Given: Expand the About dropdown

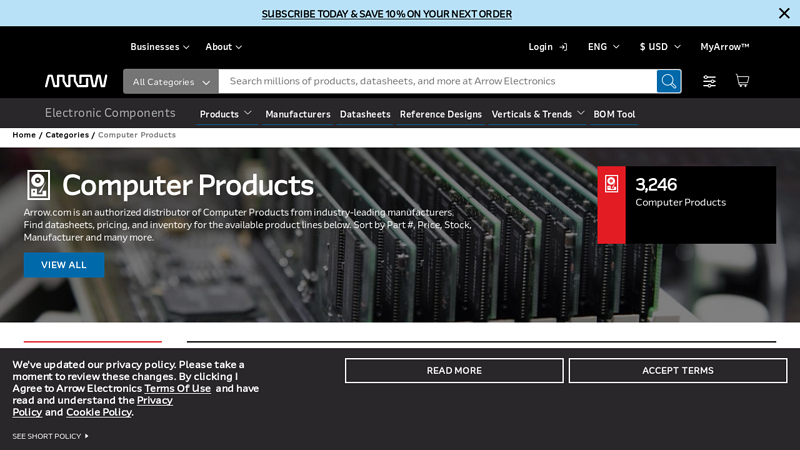Looking at the screenshot, I should pyautogui.click(x=223, y=46).
